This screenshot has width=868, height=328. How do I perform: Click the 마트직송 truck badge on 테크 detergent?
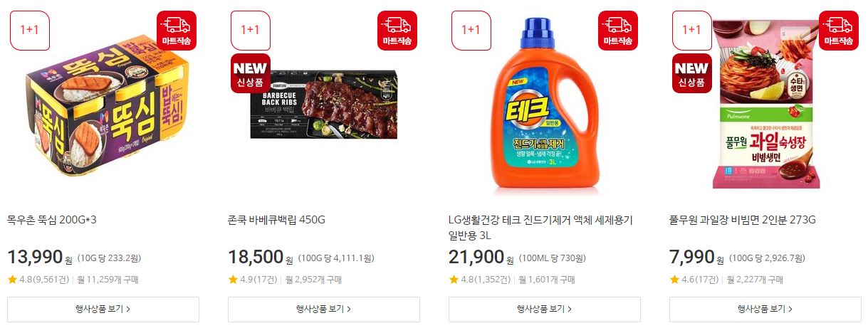(618, 31)
